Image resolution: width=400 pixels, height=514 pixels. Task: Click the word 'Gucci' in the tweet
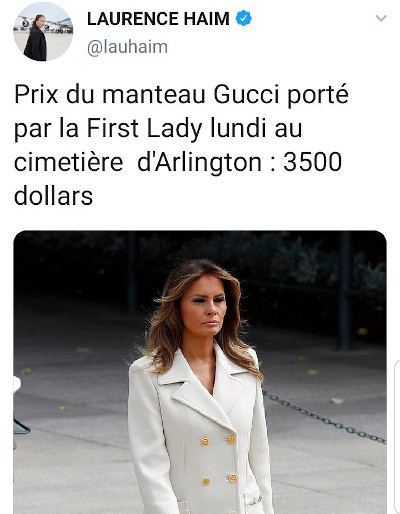coord(246,95)
